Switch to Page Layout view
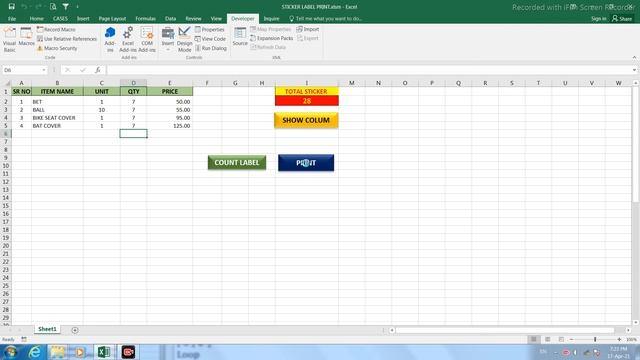This screenshot has height=360, width=640. [547, 339]
